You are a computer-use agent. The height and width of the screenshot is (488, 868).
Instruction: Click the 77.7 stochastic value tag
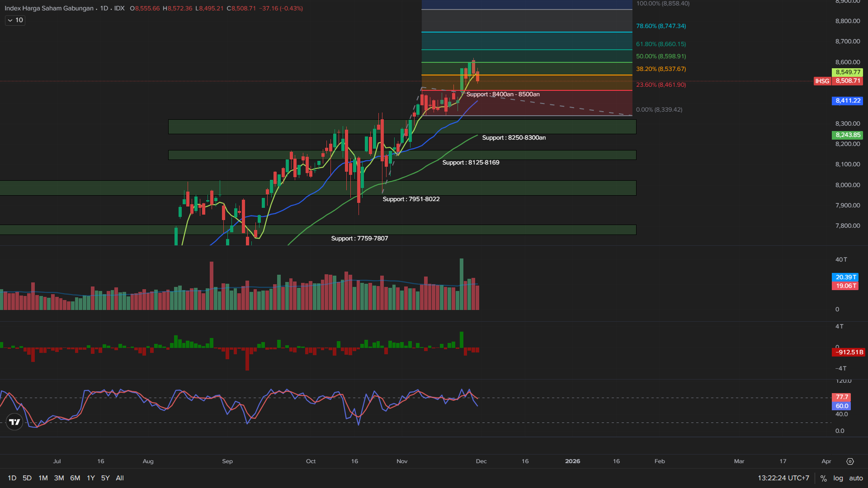click(841, 397)
